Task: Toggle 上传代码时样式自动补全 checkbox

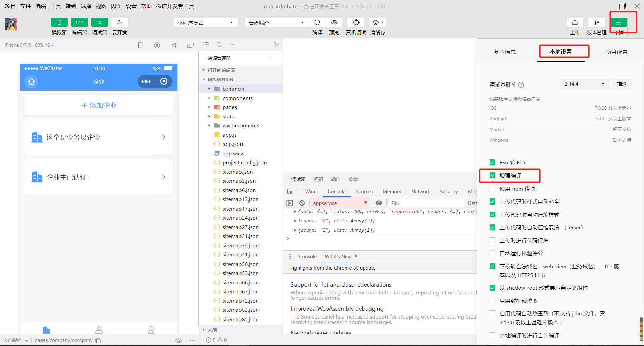Action: (492, 201)
